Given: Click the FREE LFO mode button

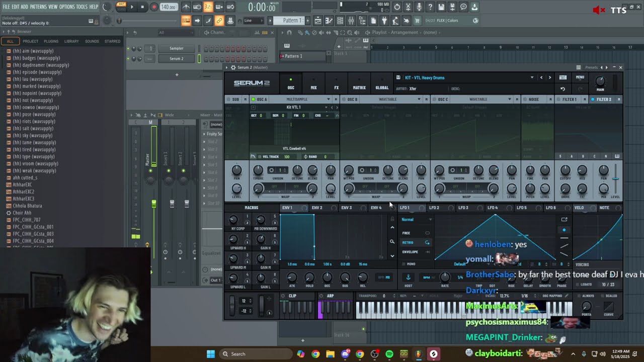Looking at the screenshot, I should tap(416, 233).
